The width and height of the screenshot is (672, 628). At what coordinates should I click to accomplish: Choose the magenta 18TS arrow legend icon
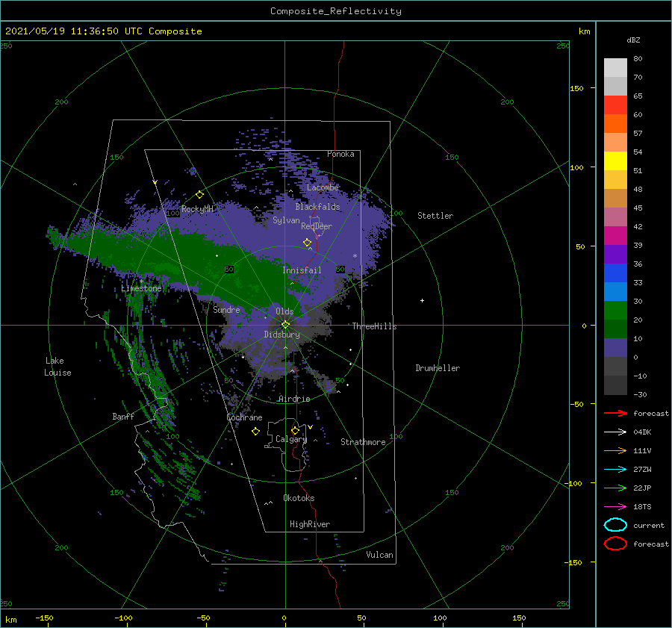pos(615,506)
